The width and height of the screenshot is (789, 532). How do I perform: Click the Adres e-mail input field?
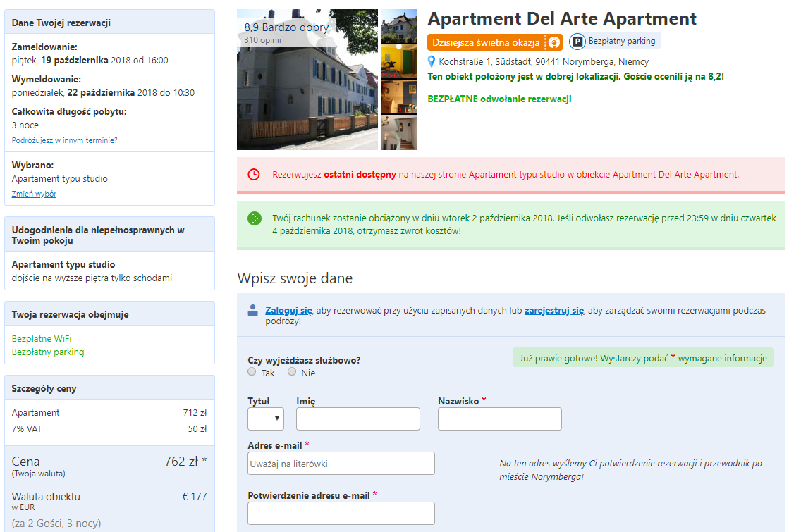341,464
